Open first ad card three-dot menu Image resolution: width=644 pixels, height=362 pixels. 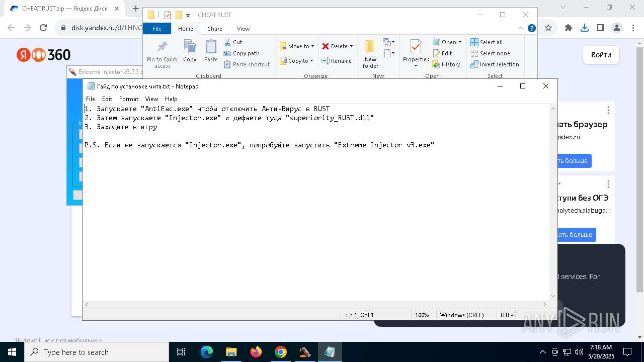point(608,110)
